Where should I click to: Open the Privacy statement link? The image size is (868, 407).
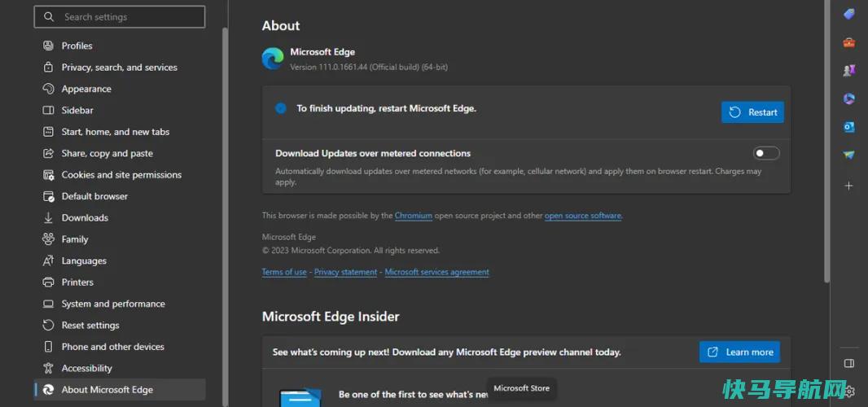click(x=345, y=272)
